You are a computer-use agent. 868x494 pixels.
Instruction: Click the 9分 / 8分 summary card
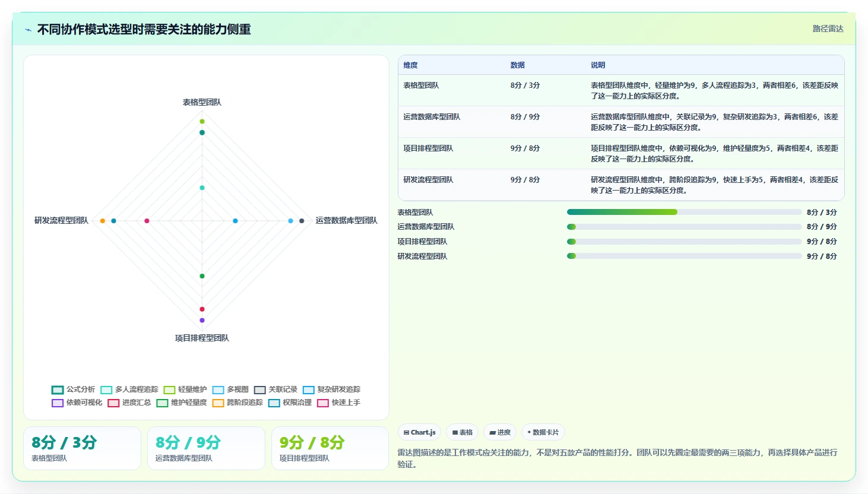point(330,448)
